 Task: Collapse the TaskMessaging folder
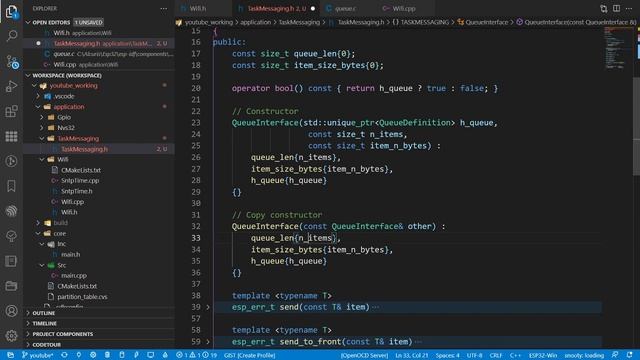(x=42, y=139)
